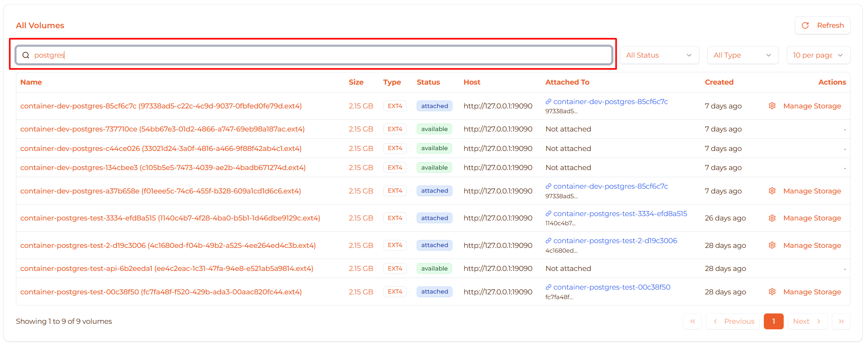Click gear icon for container-postgres-test-3334-efd8a515 volume
This screenshot has height=348, width=868.
pos(772,218)
